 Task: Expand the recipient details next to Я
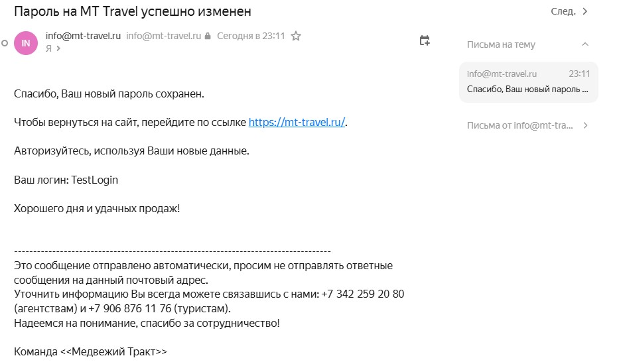57,49
